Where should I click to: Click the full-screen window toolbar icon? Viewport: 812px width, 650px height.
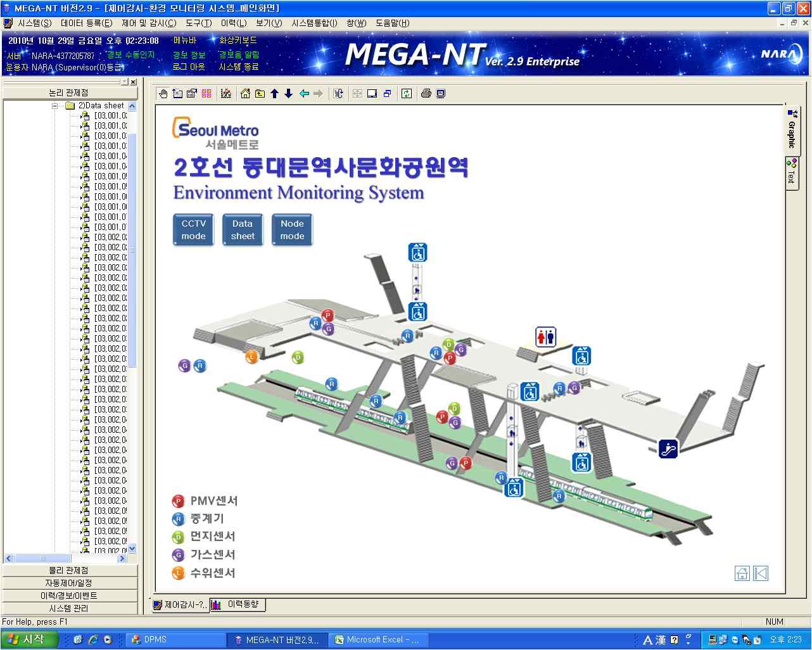(372, 94)
